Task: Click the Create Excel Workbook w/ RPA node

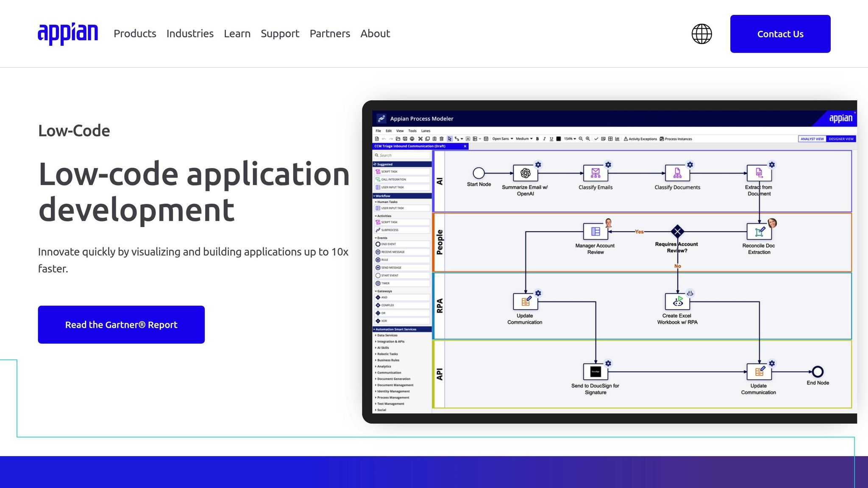Action: [x=677, y=302]
